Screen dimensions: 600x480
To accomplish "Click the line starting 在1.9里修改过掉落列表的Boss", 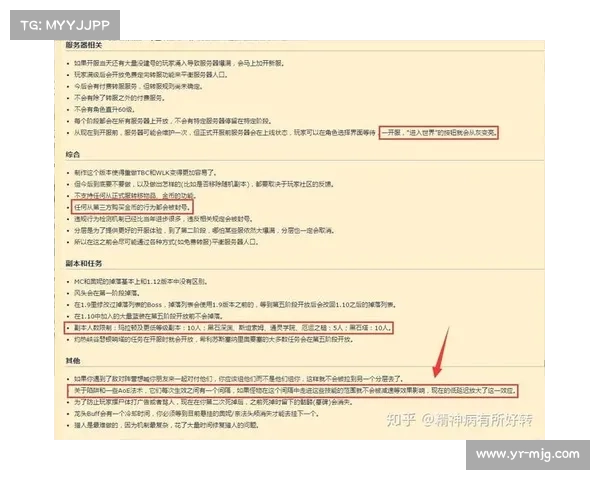I will point(235,305).
